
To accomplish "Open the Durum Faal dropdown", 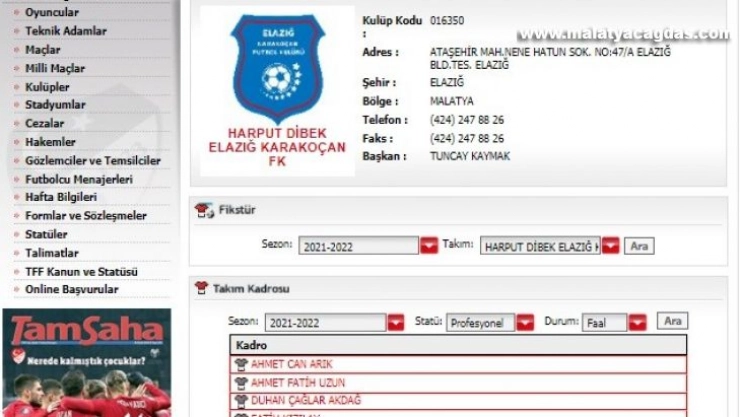I will 637,323.
